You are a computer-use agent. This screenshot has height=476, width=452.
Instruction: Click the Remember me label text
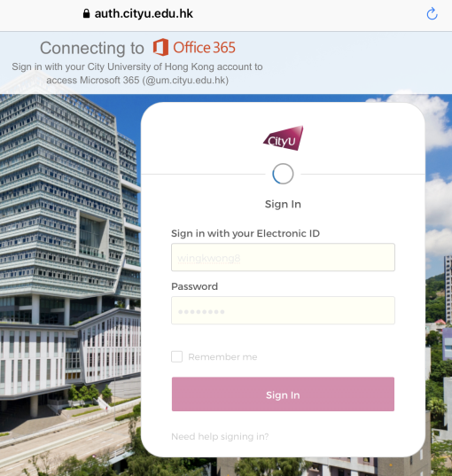pyautogui.click(x=222, y=357)
